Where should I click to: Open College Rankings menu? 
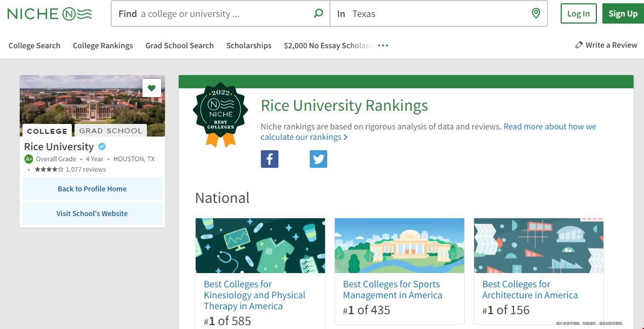point(103,46)
